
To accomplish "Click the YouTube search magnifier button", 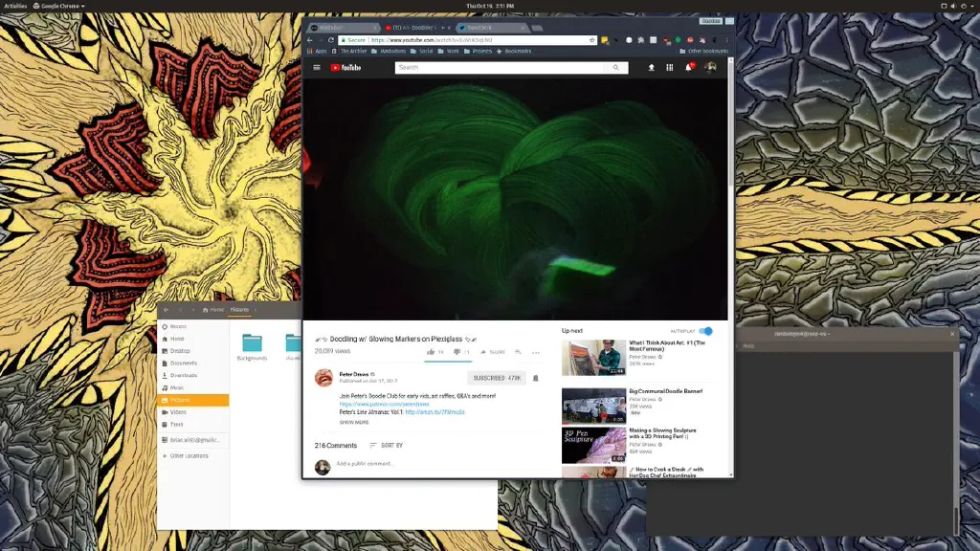I will 616,68.
